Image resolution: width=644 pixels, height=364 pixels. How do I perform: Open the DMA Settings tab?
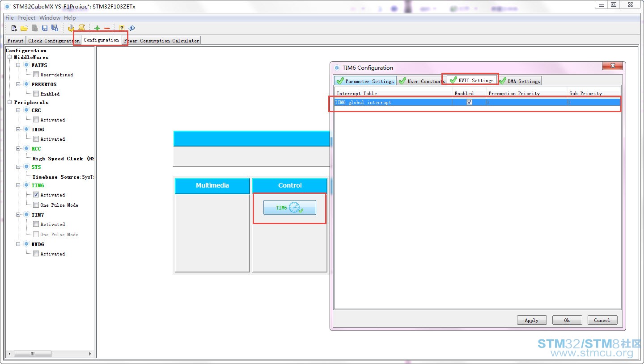pos(520,81)
